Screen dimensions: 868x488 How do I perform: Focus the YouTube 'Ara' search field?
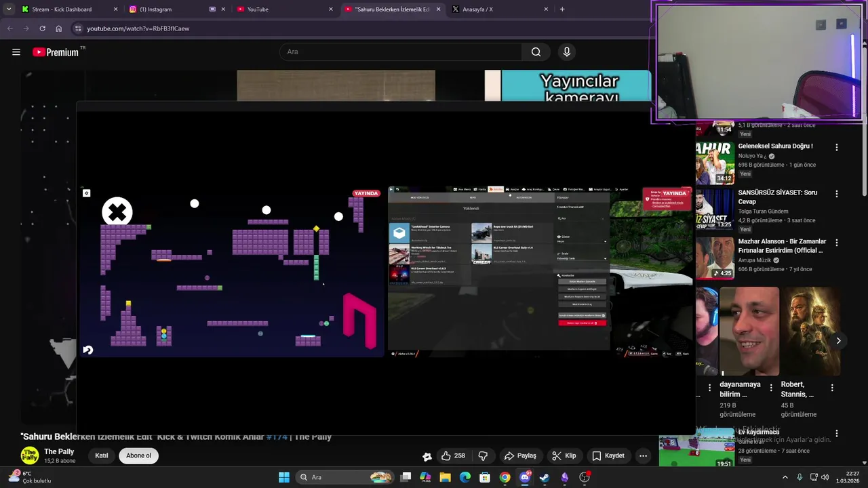[x=401, y=52]
